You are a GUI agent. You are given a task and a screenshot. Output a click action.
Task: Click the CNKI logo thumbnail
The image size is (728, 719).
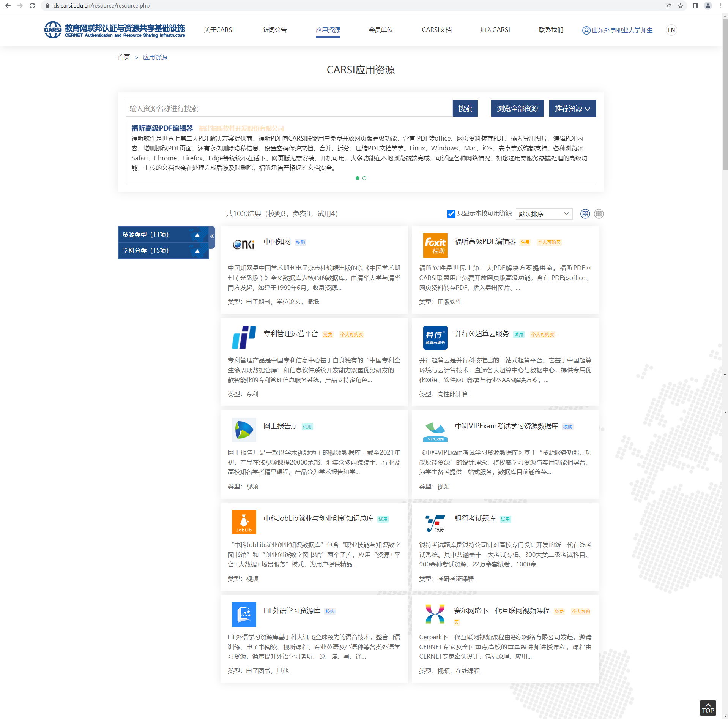(244, 245)
